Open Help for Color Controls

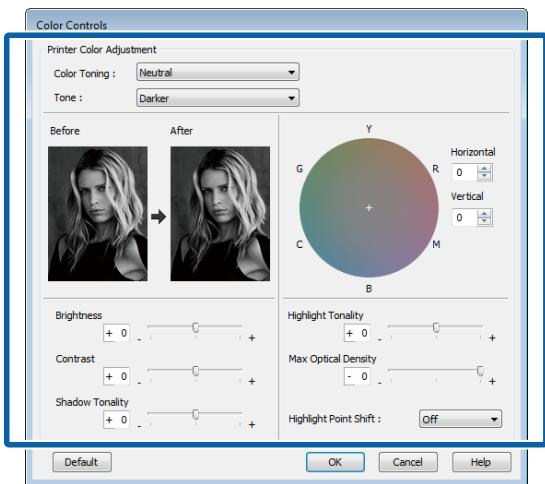point(481,462)
